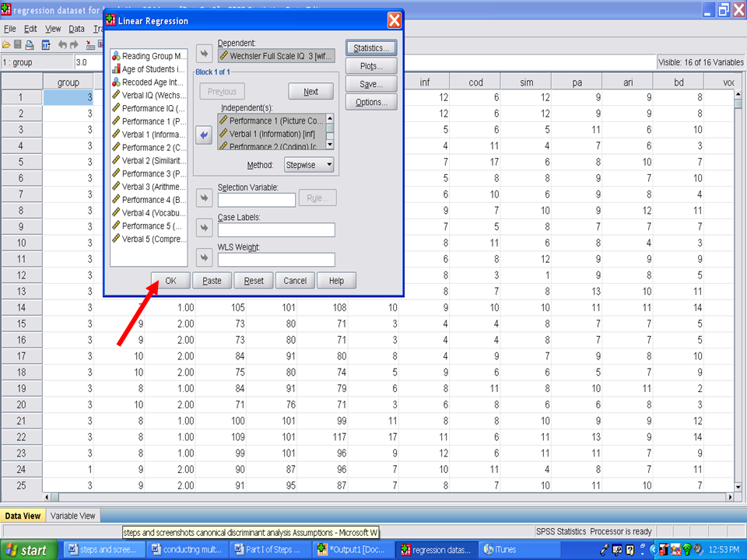The image size is (747, 560).
Task: Click blue arrow beside Independent(s) list
Action: click(x=203, y=135)
